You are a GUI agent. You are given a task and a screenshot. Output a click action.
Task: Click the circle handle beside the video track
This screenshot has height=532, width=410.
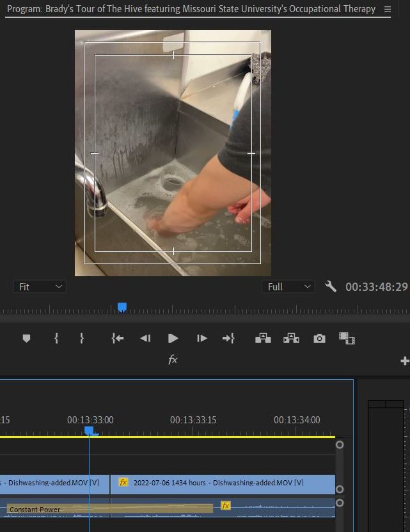point(340,489)
